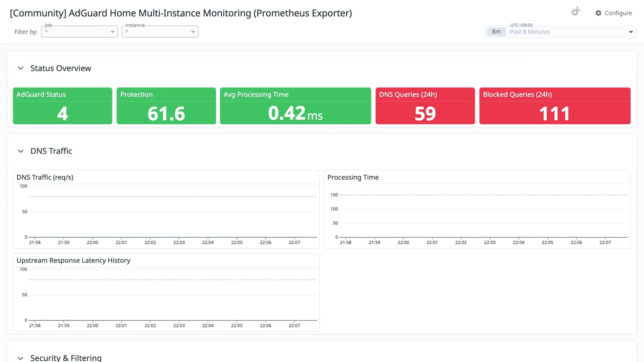This screenshot has width=644, height=362.
Task: Open the Past 8 Minutes time range dropdown
Action: pos(561,32)
